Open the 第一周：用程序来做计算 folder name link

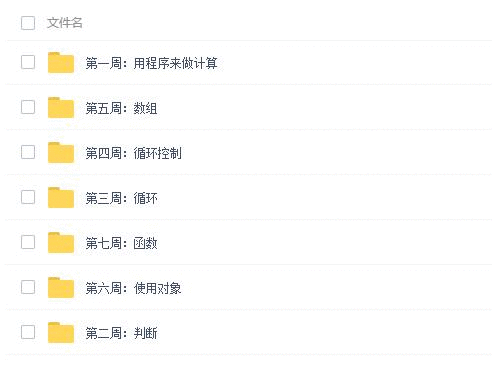151,63
